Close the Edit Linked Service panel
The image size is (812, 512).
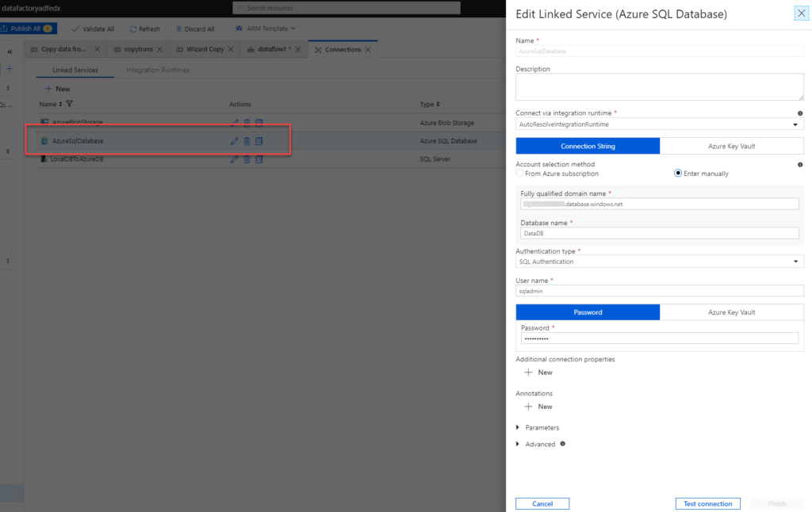(x=801, y=13)
